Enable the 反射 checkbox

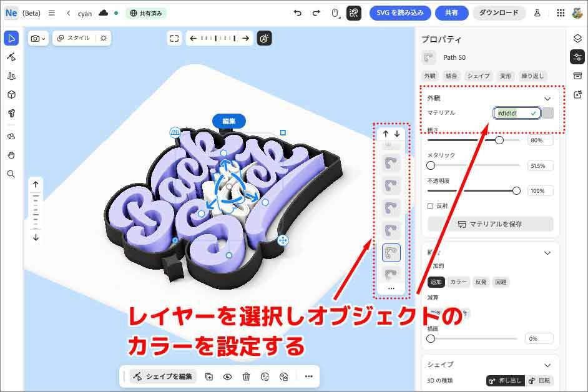tap(430, 206)
